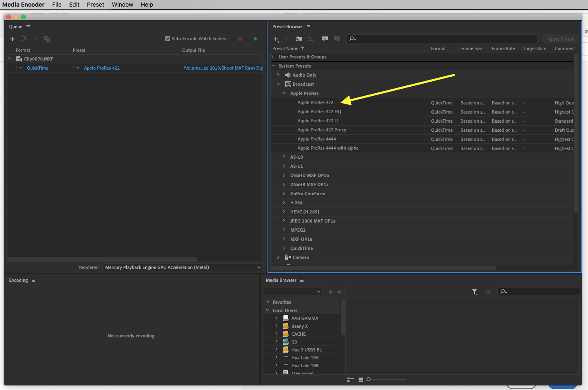This screenshot has height=390, width=588.
Task: Open the Preset Browser panel menu icon
Action: point(308,27)
